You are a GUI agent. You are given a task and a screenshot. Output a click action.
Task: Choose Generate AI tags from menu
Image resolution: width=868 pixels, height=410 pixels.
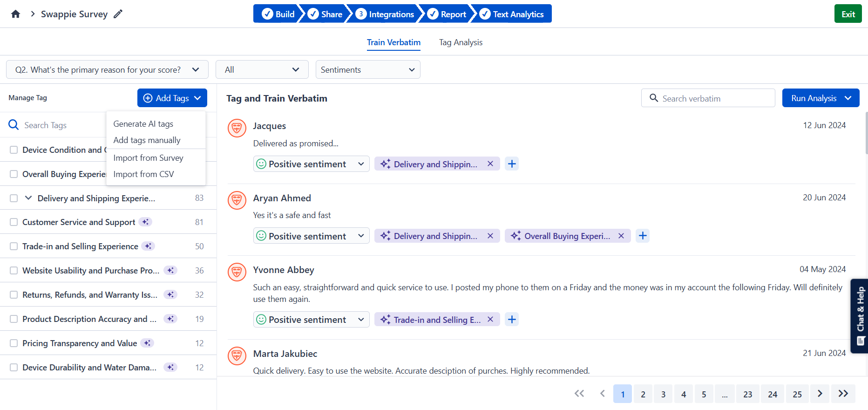tap(143, 124)
